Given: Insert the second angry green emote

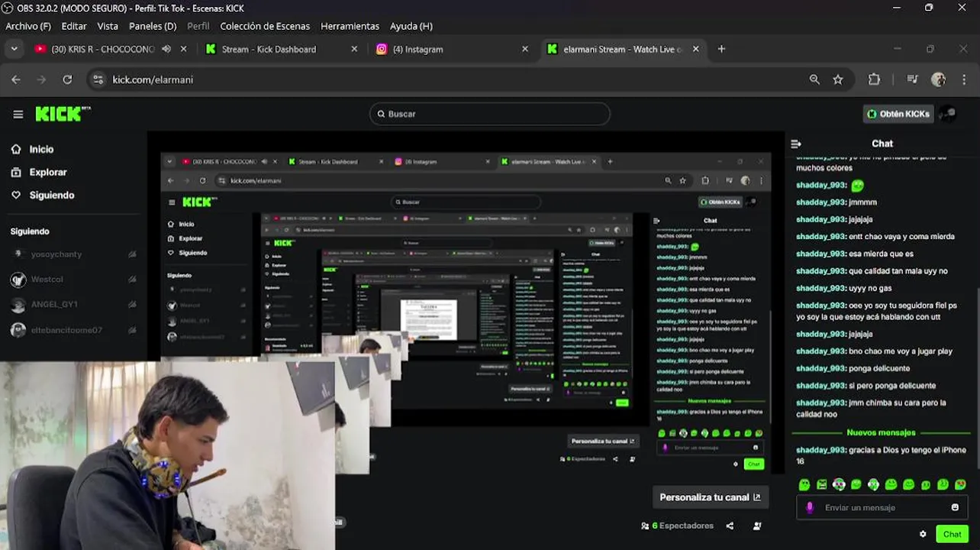Looking at the screenshot, I should [821, 484].
